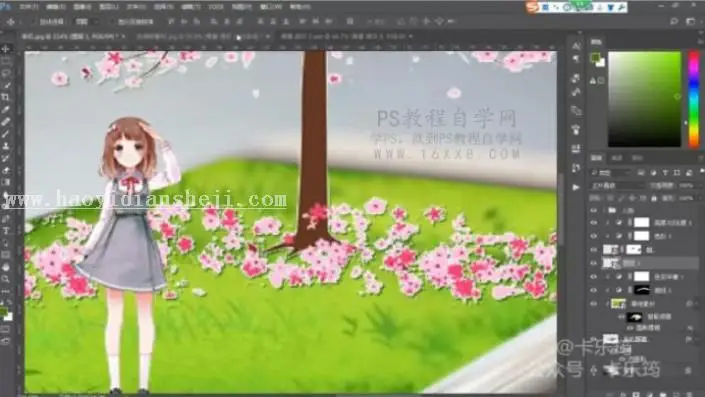Hide the adjustment layer with black mask

point(594,290)
